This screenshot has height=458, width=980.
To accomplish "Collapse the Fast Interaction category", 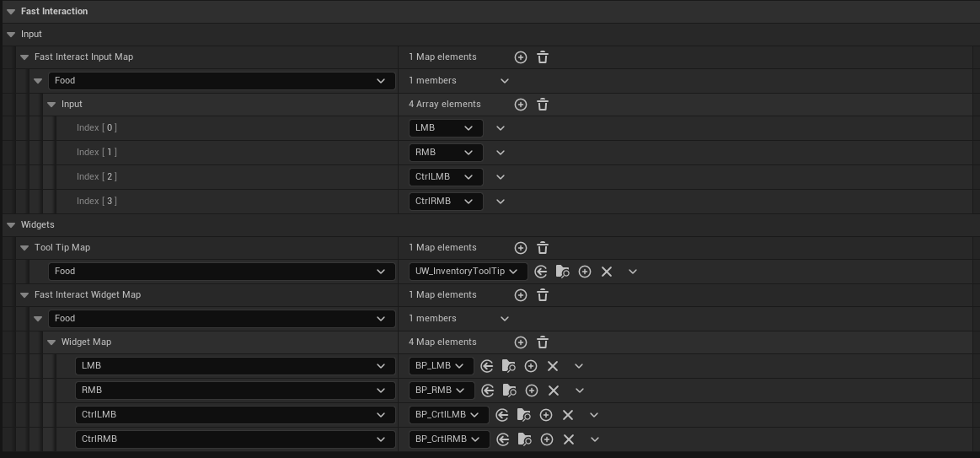I will click(x=11, y=11).
